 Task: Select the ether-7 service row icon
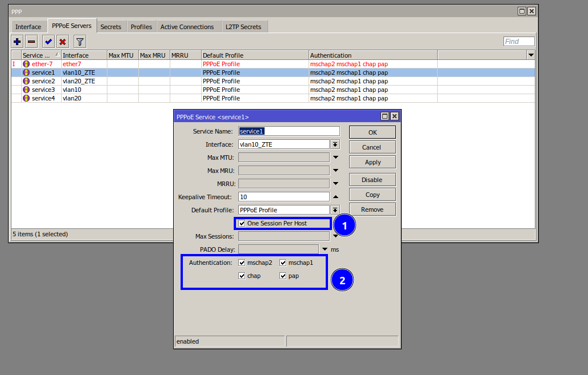tap(26, 64)
